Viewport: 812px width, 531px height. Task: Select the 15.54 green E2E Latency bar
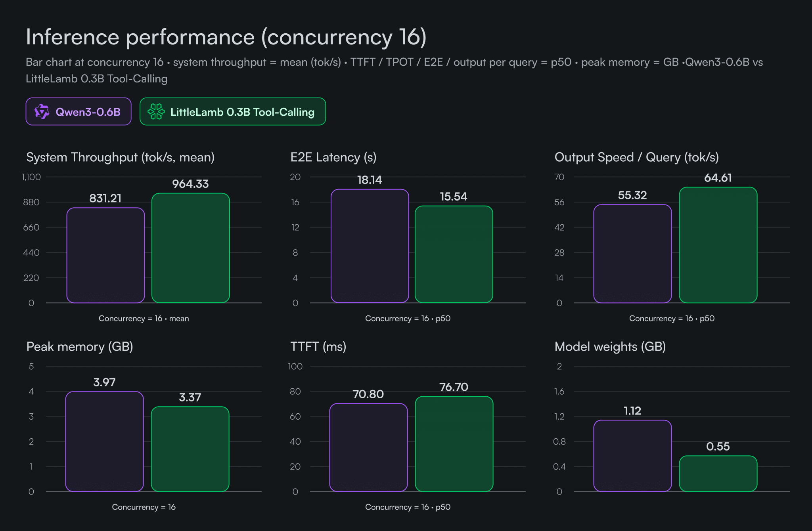[454, 254]
